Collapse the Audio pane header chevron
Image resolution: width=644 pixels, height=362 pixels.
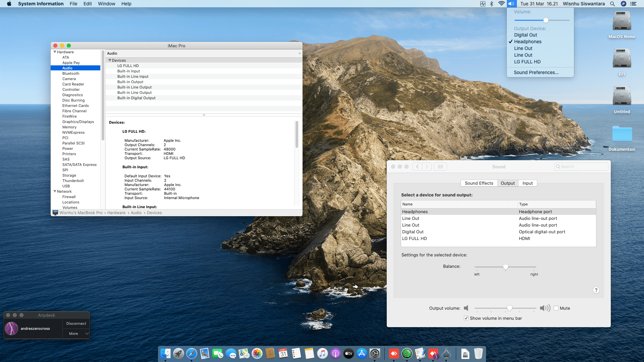tap(300, 53)
